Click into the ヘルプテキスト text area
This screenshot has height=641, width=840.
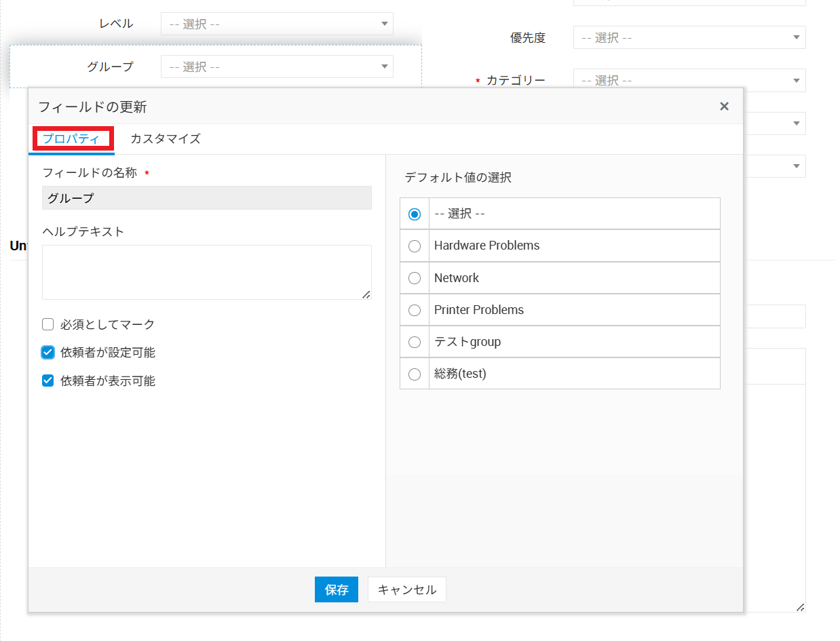tap(206, 271)
